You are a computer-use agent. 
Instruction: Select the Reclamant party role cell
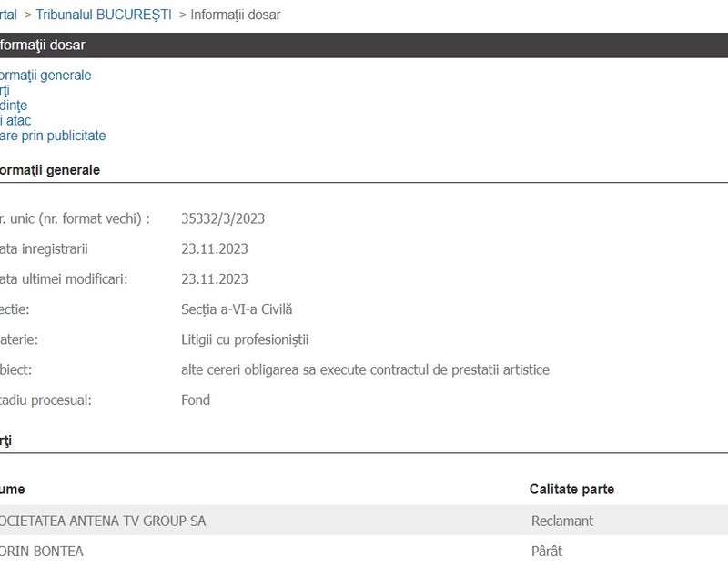pos(562,521)
